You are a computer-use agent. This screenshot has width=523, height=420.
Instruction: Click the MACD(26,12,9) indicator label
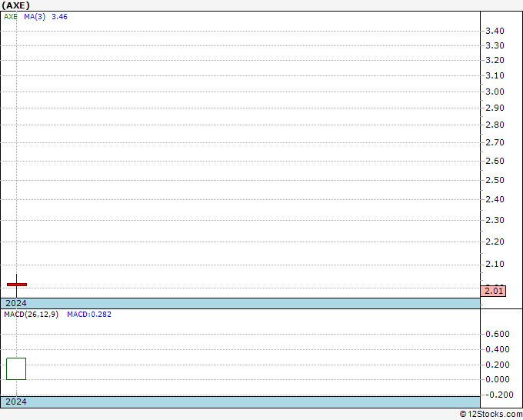(31, 315)
